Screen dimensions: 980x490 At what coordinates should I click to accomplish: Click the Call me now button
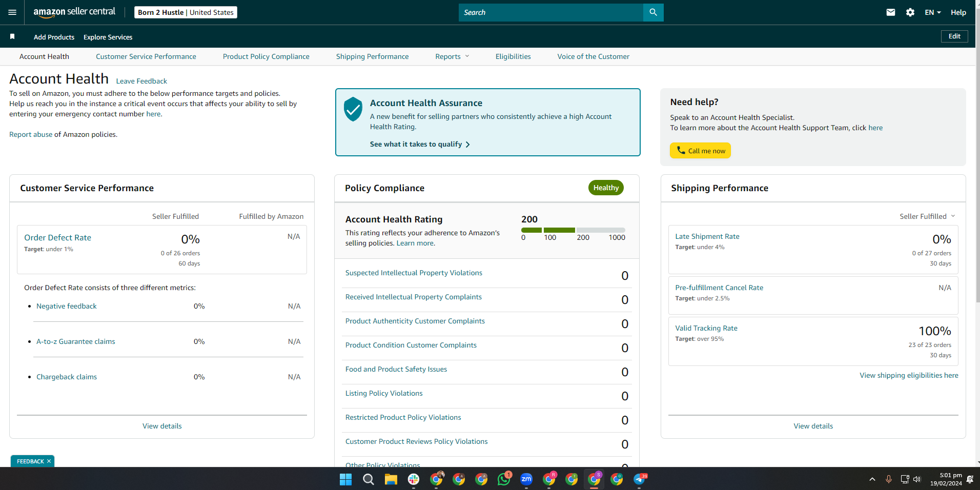click(700, 151)
